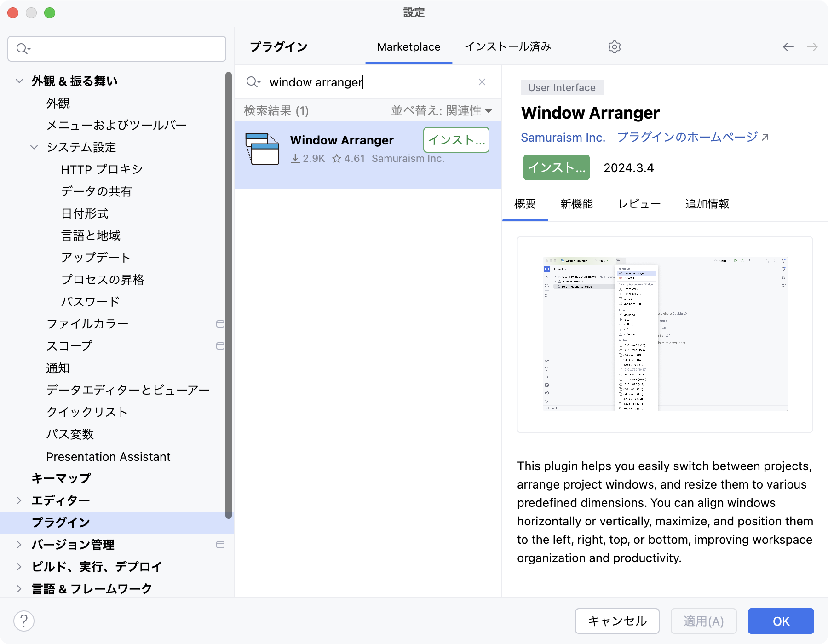Image resolution: width=828 pixels, height=644 pixels.
Task: Select 外観 in the settings tree
Action: tap(58, 103)
